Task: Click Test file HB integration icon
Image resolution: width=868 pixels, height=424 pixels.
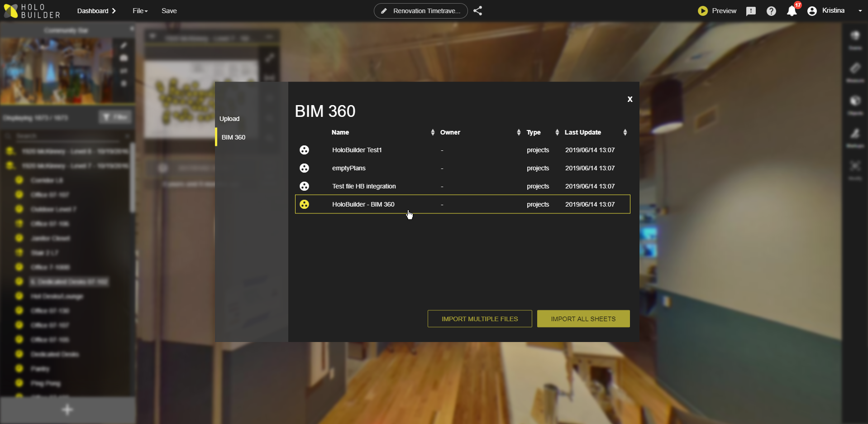Action: coord(304,186)
